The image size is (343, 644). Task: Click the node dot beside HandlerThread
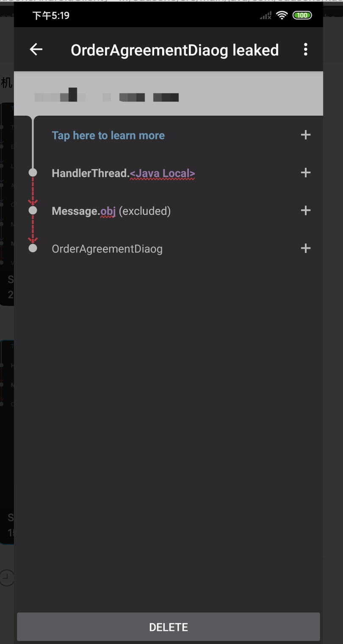[x=33, y=172]
